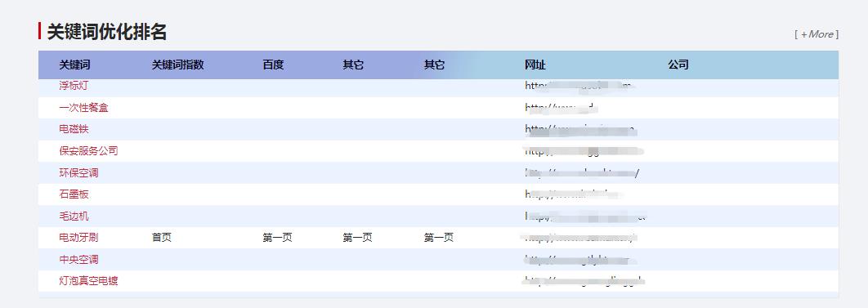Viewport: 868px width, 308px height.
Task: Open 保安服务公司 keyword entry
Action: 88,151
